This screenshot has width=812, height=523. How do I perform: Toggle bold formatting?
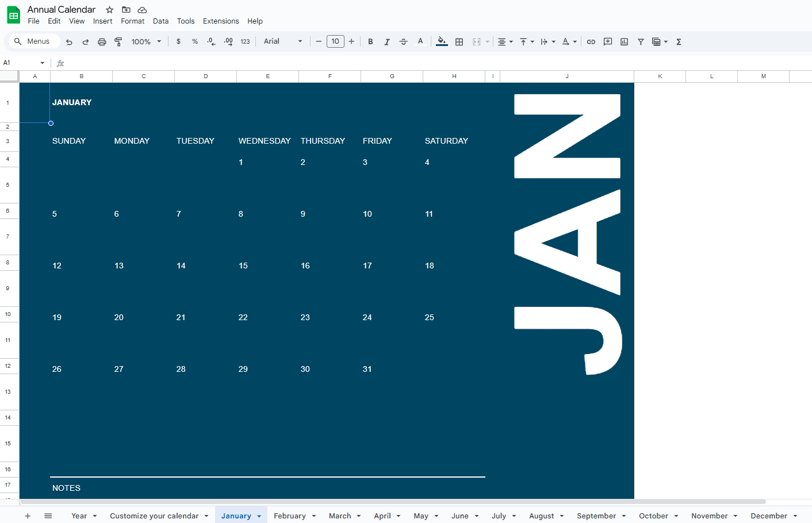pos(370,41)
